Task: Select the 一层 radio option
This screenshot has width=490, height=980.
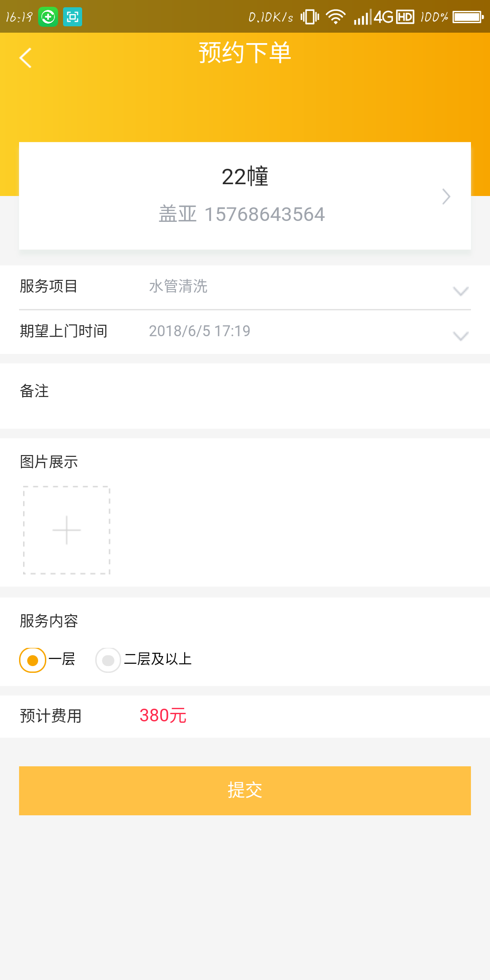Action: [x=33, y=660]
